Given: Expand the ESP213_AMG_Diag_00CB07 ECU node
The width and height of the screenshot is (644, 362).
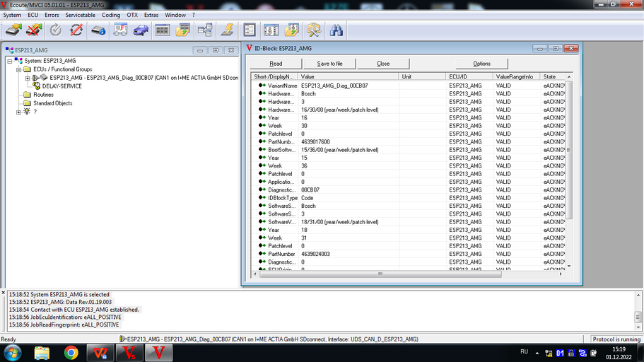Looking at the screenshot, I should tap(27, 78).
